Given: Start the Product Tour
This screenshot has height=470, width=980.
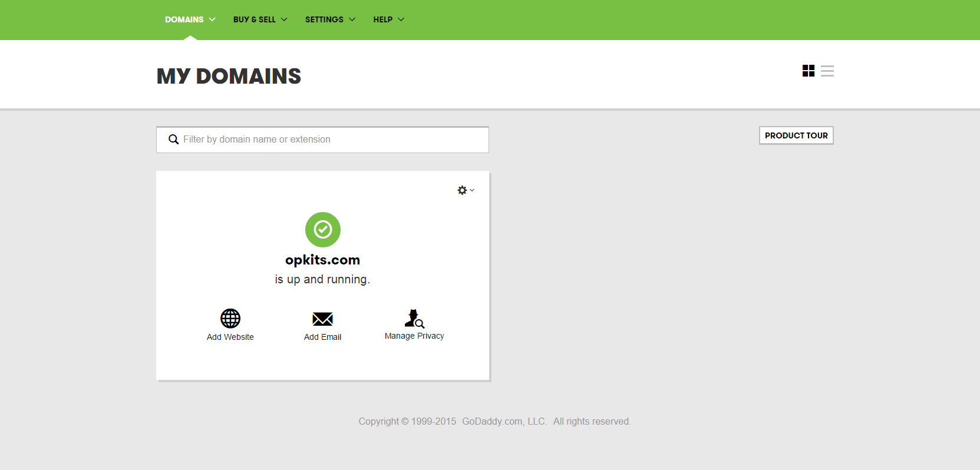Looking at the screenshot, I should tap(796, 135).
